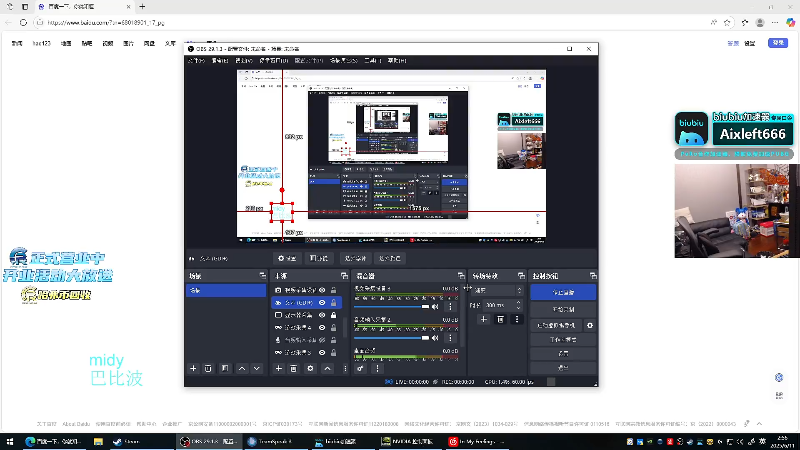
Task: Move selected source up in Sources panel
Action: (328, 368)
